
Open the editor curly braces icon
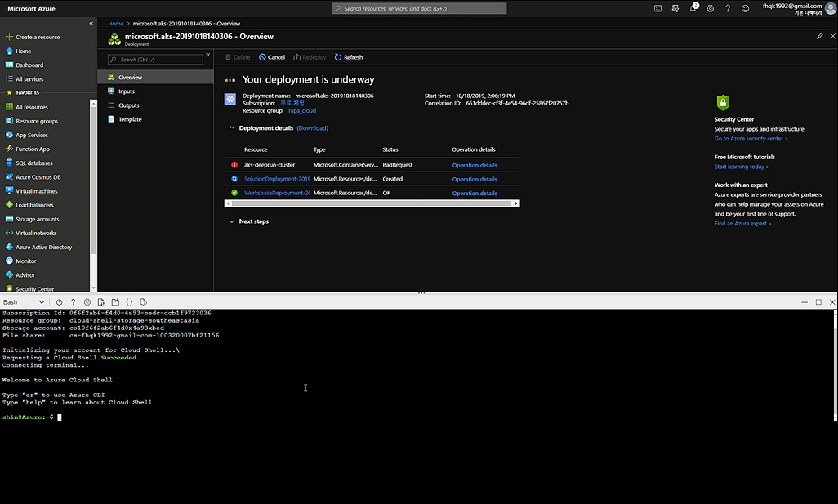pyautogui.click(x=129, y=302)
